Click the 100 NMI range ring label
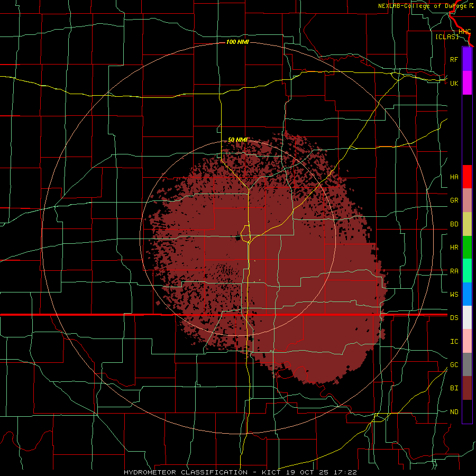The height and width of the screenshot is (476, 476). tap(237, 42)
